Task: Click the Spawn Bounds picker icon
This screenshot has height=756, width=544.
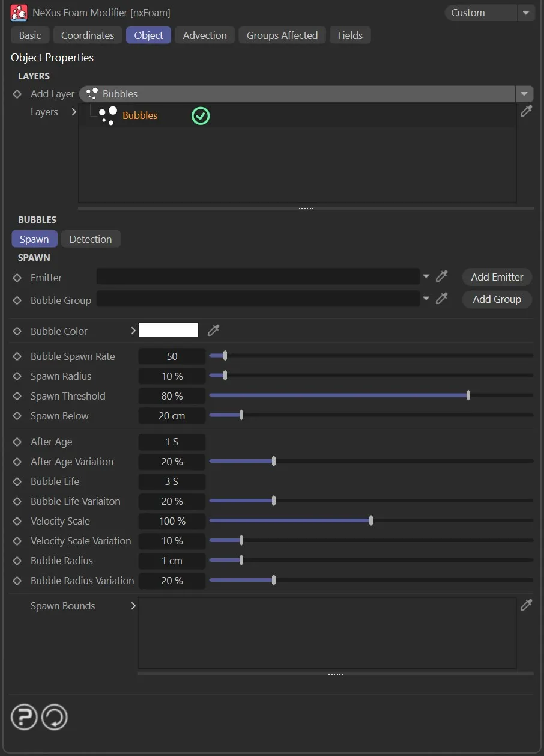Action: click(x=526, y=605)
